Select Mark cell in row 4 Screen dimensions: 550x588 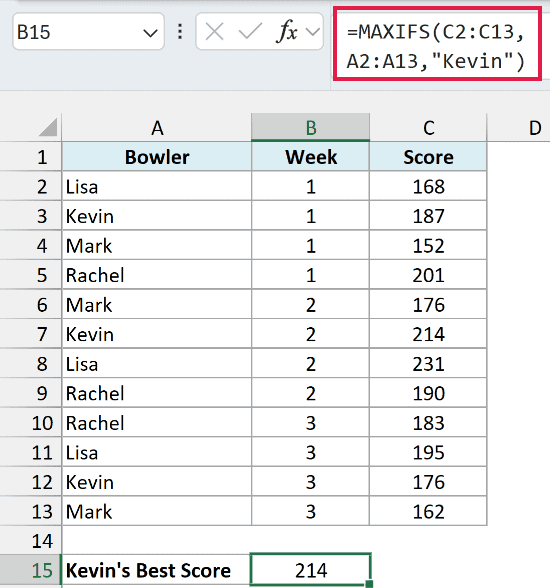pyautogui.click(x=157, y=246)
